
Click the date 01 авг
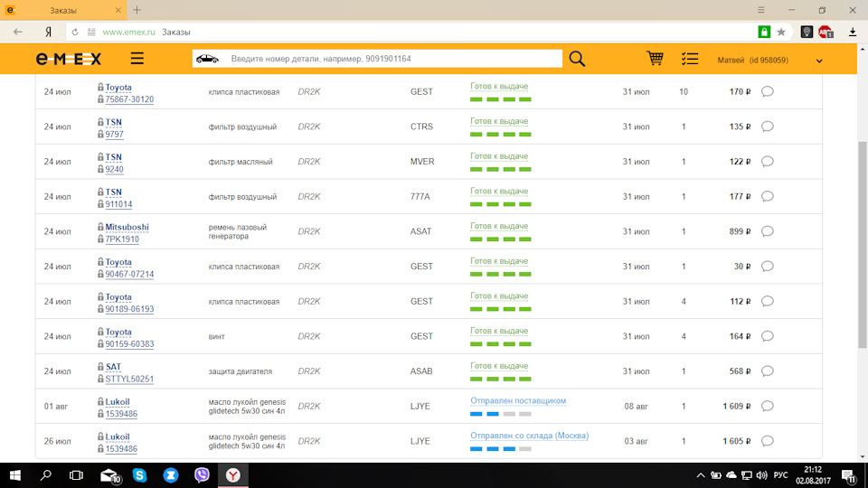point(56,406)
